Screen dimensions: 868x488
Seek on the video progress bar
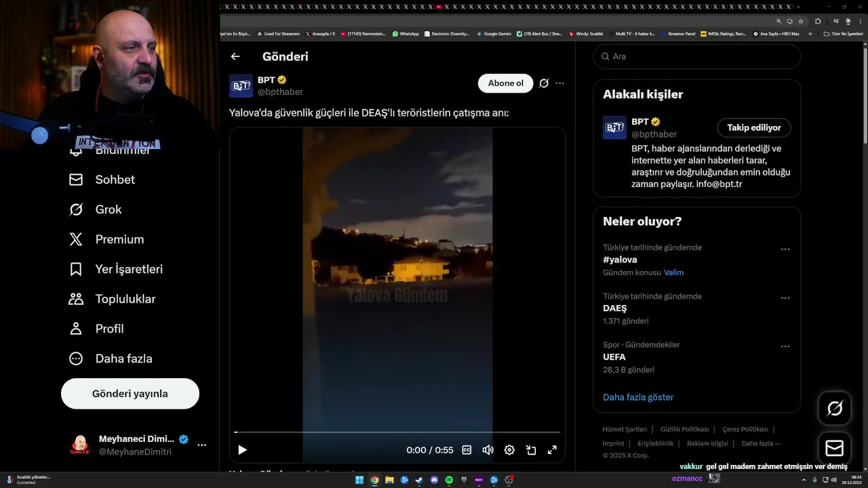(x=397, y=432)
